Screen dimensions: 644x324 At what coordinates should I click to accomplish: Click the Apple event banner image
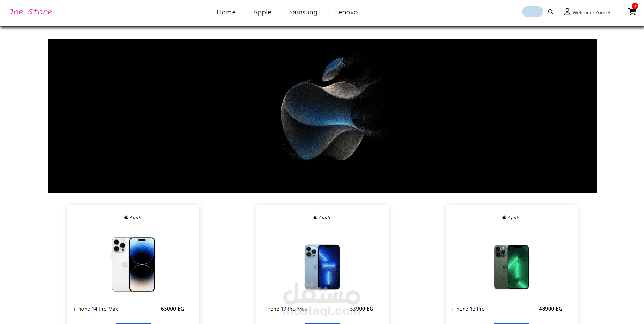[x=323, y=116]
